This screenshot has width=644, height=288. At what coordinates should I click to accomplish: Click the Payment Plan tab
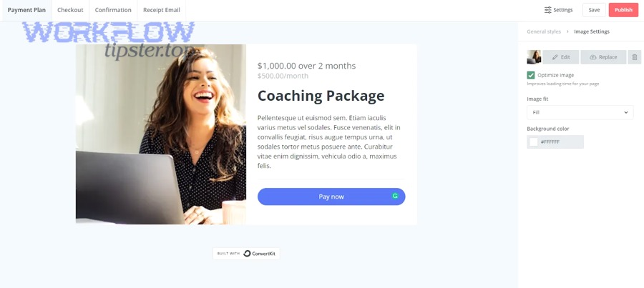click(26, 10)
